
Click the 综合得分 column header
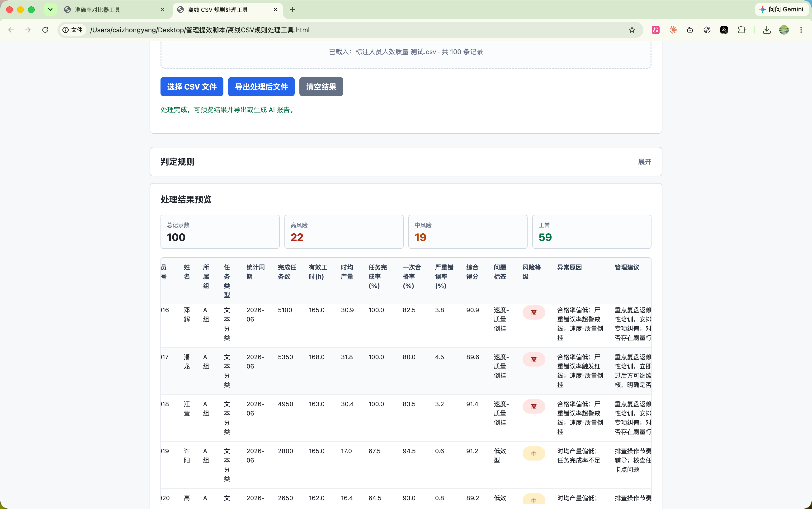(x=472, y=272)
